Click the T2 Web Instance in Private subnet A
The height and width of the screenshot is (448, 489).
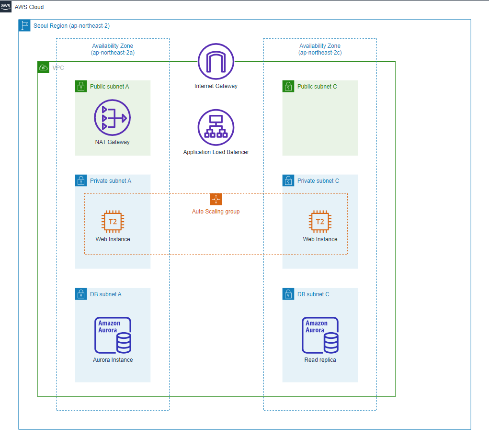click(x=113, y=222)
